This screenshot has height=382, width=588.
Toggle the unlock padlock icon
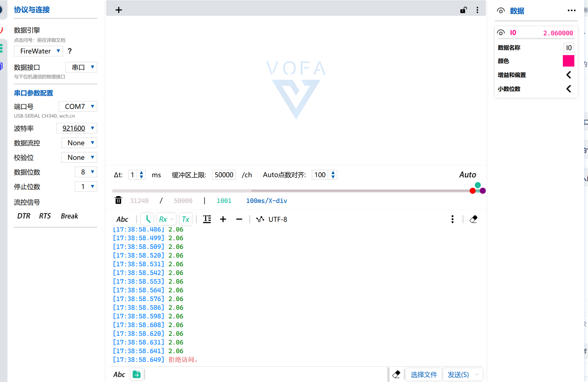[463, 10]
